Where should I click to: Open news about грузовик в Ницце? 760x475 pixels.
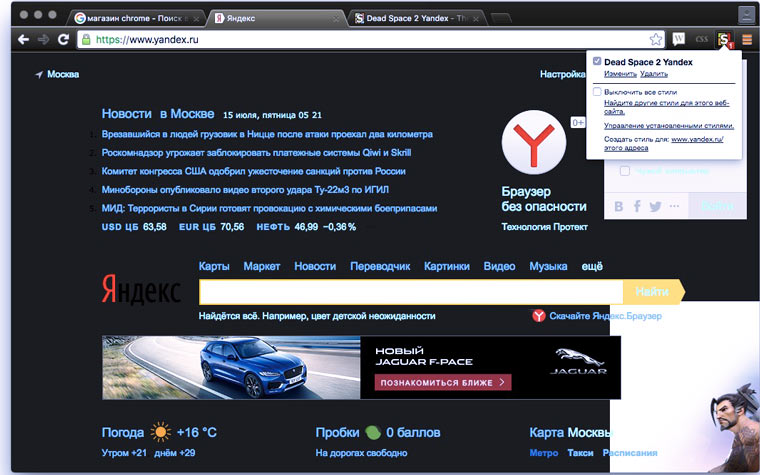coord(267,134)
